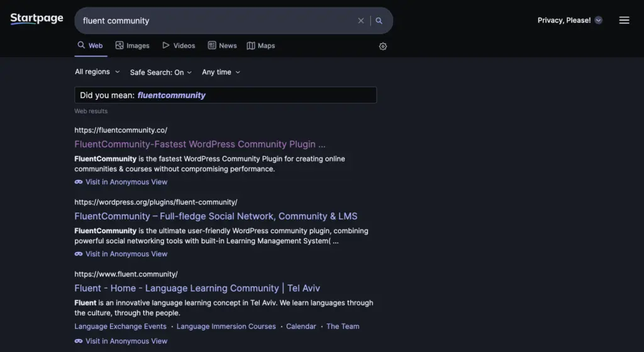
Task: Click the https://fluentcommunity.co/ URL text
Action: (121, 130)
